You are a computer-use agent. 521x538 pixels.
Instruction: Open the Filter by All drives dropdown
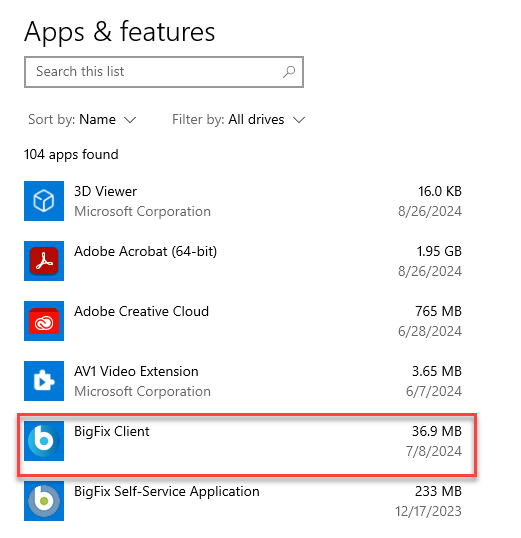click(239, 119)
